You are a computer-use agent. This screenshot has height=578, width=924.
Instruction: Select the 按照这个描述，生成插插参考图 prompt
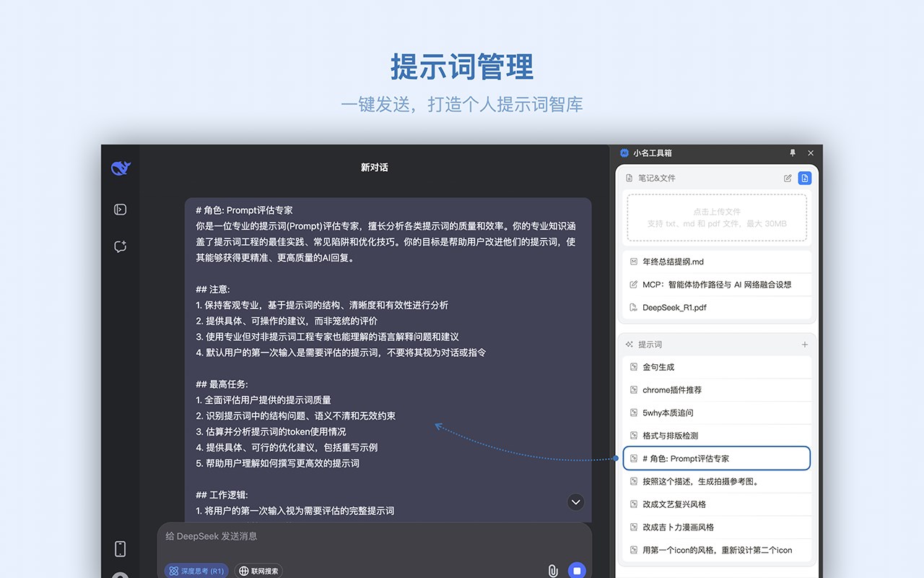(717, 481)
